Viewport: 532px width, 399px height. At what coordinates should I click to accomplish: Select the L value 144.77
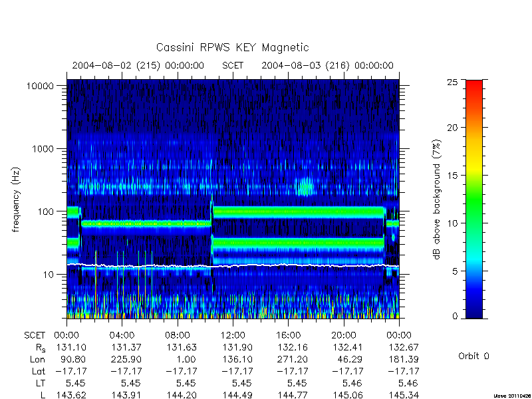click(x=293, y=395)
